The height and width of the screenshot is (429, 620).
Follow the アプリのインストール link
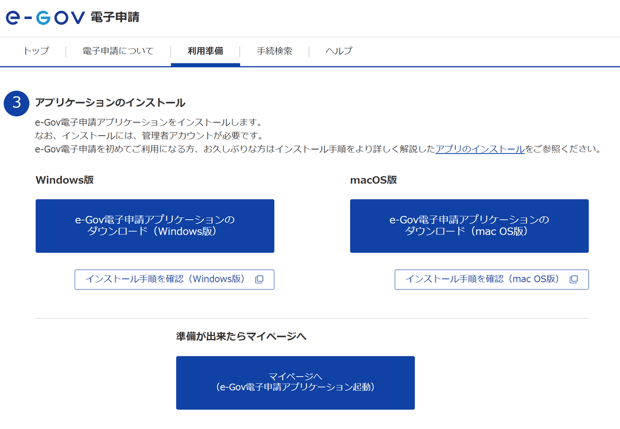(x=480, y=149)
